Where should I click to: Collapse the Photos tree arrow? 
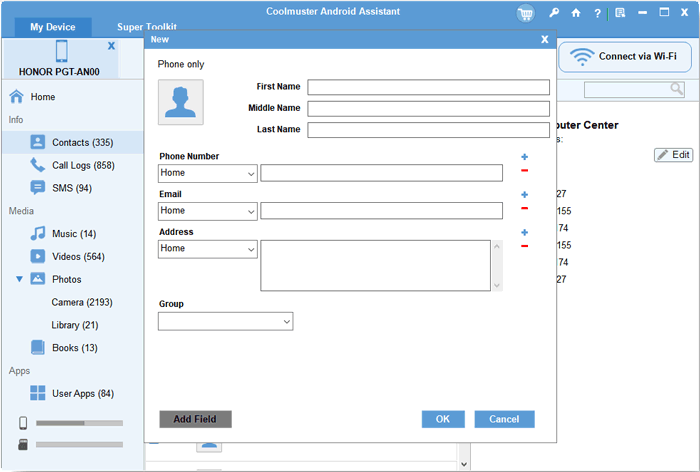(19, 279)
